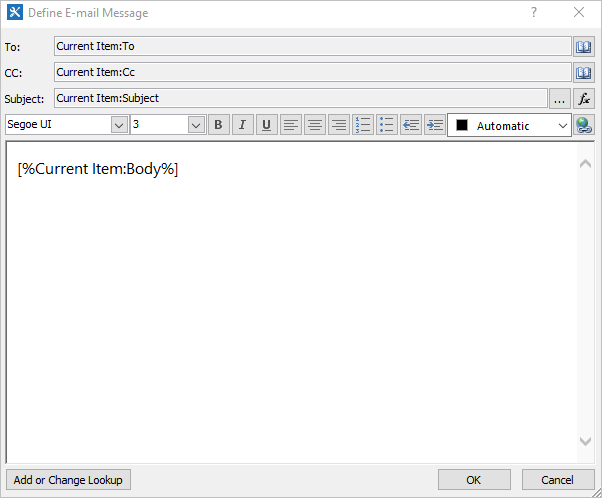This screenshot has height=498, width=602.
Task: Apply bulleted list formatting
Action: pos(387,125)
